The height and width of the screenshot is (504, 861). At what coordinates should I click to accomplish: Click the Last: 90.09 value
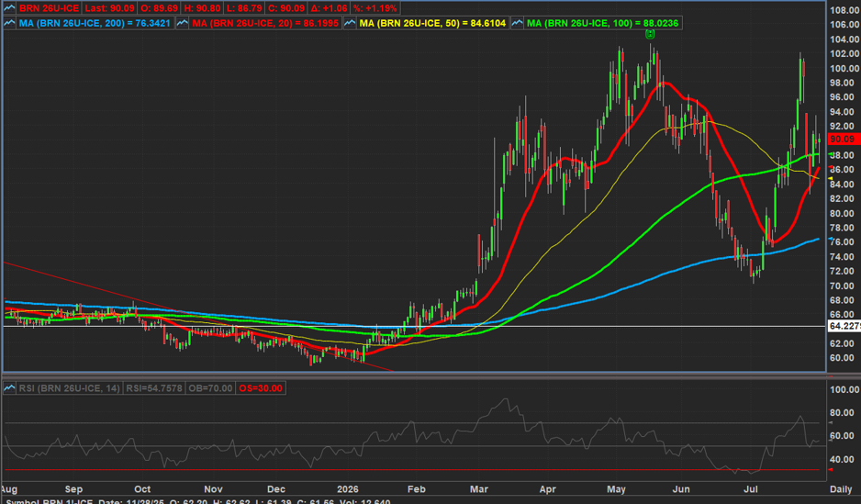(109, 8)
